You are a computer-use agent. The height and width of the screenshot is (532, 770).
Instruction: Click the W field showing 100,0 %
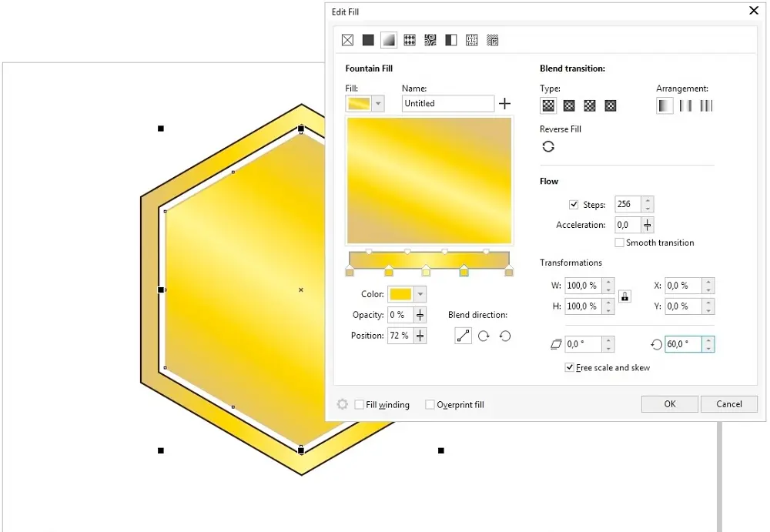[x=584, y=286]
